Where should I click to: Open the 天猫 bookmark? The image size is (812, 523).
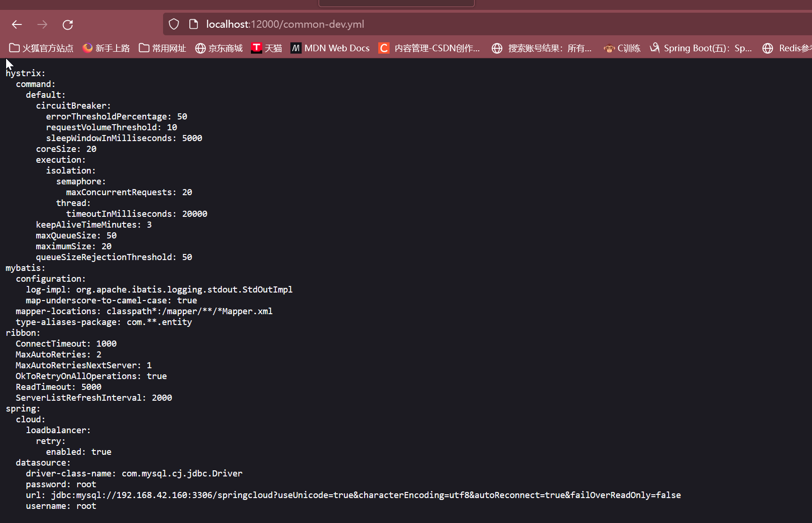266,48
